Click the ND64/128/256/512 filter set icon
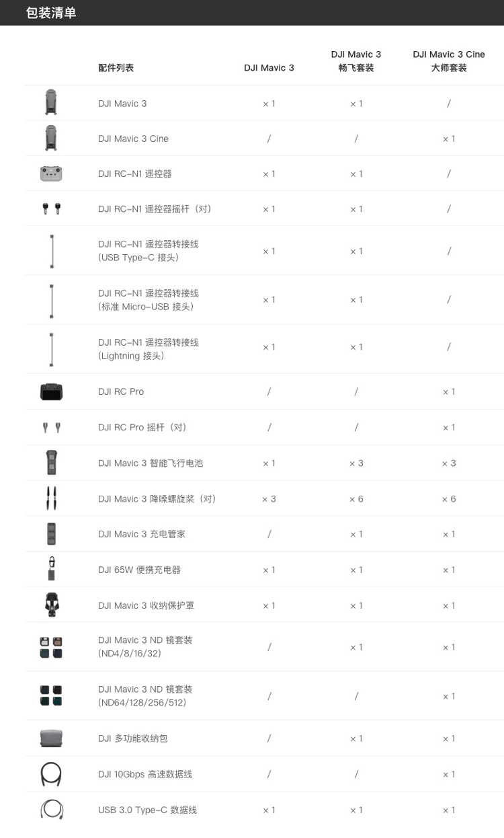Viewport: 504px width, 838px height. pyautogui.click(x=51, y=696)
